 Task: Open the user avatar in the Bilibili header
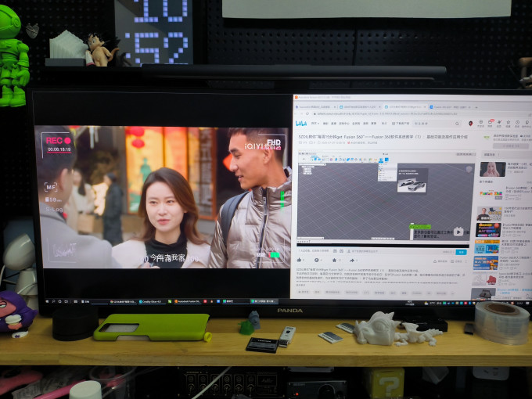tap(471, 124)
